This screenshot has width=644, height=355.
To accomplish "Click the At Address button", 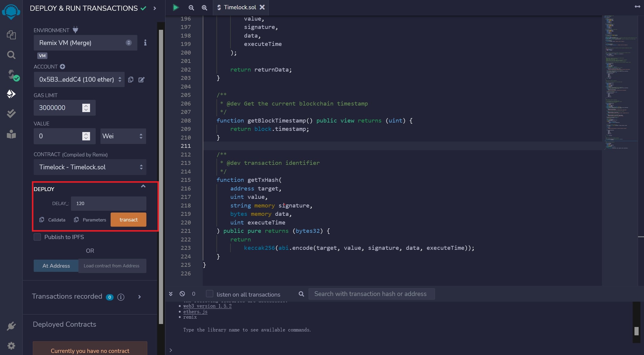I will point(56,266).
